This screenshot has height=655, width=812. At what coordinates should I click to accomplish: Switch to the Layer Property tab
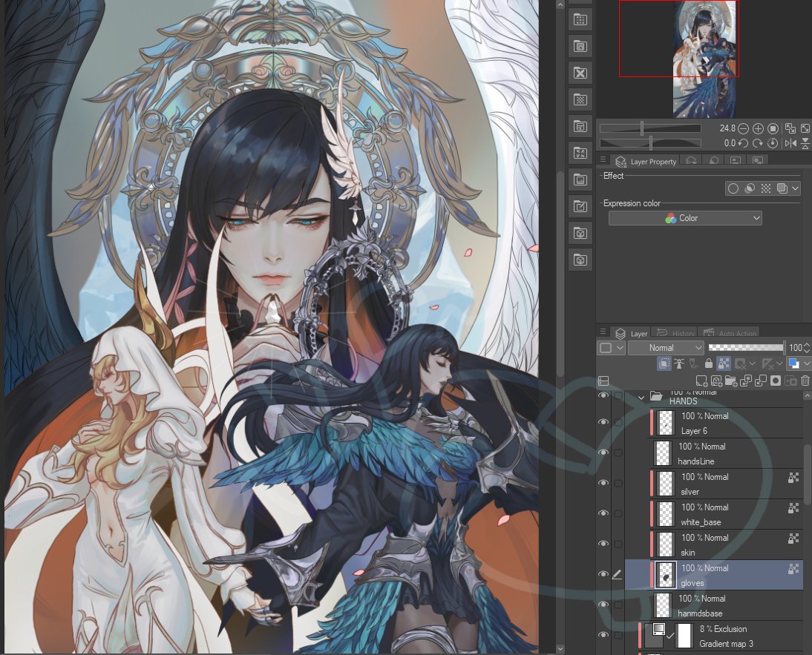click(646, 162)
